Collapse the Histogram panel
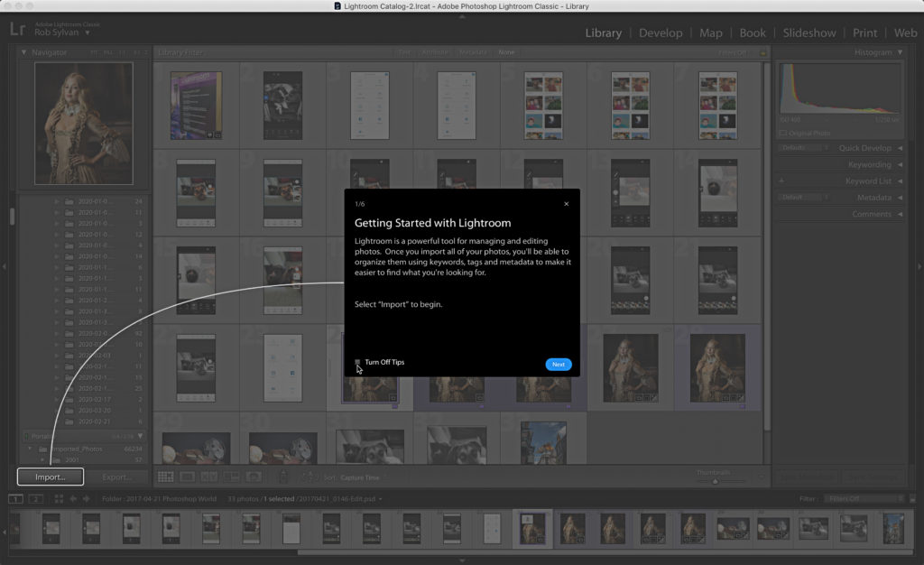 pos(900,52)
